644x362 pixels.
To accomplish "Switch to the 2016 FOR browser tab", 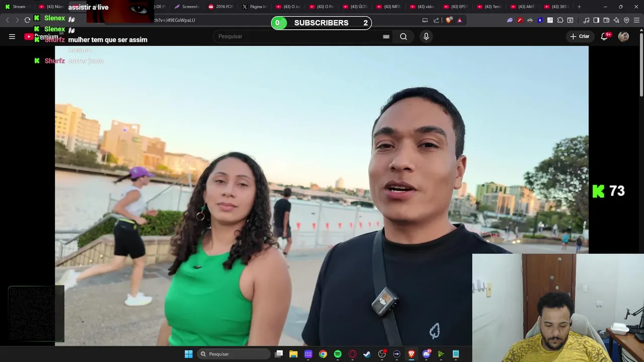I will pos(220,7).
